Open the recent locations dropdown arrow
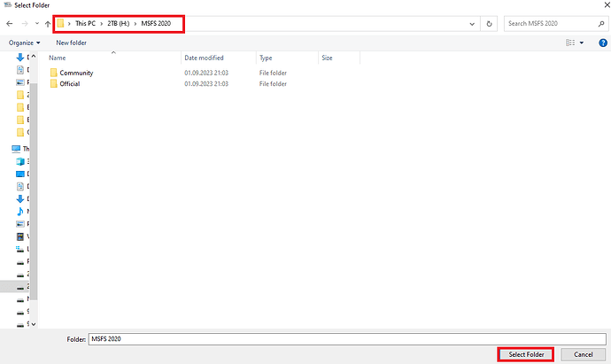The height and width of the screenshot is (364, 611). click(36, 24)
